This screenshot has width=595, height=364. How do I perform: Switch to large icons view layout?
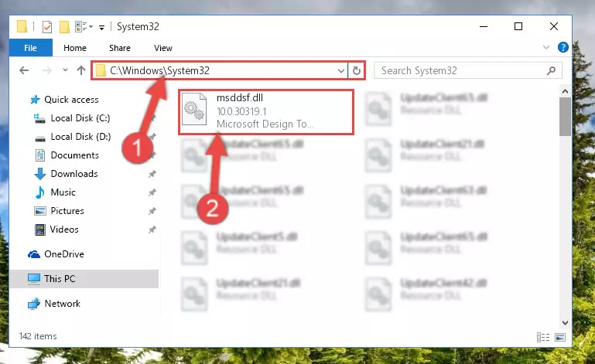[x=560, y=337]
